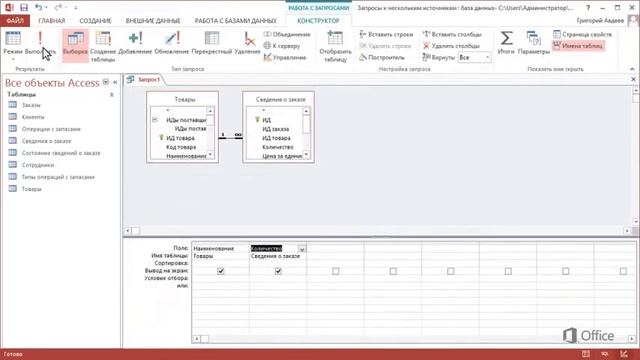This screenshot has height=360, width=640.
Task: Click the Undo arrow
Action: 38,7
